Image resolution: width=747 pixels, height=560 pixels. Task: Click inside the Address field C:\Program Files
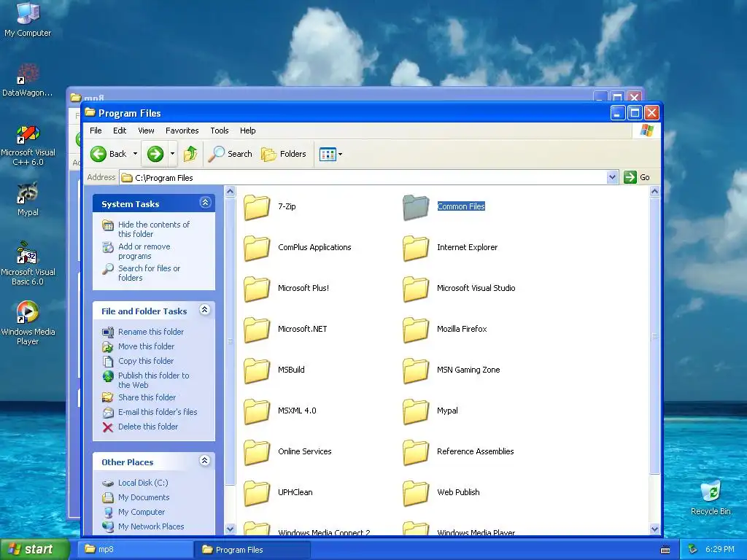point(363,178)
